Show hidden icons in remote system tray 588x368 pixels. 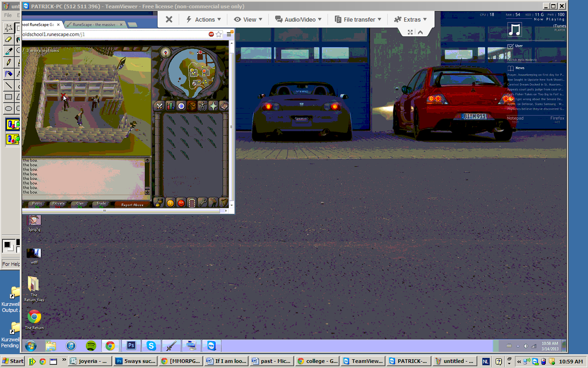click(518, 346)
